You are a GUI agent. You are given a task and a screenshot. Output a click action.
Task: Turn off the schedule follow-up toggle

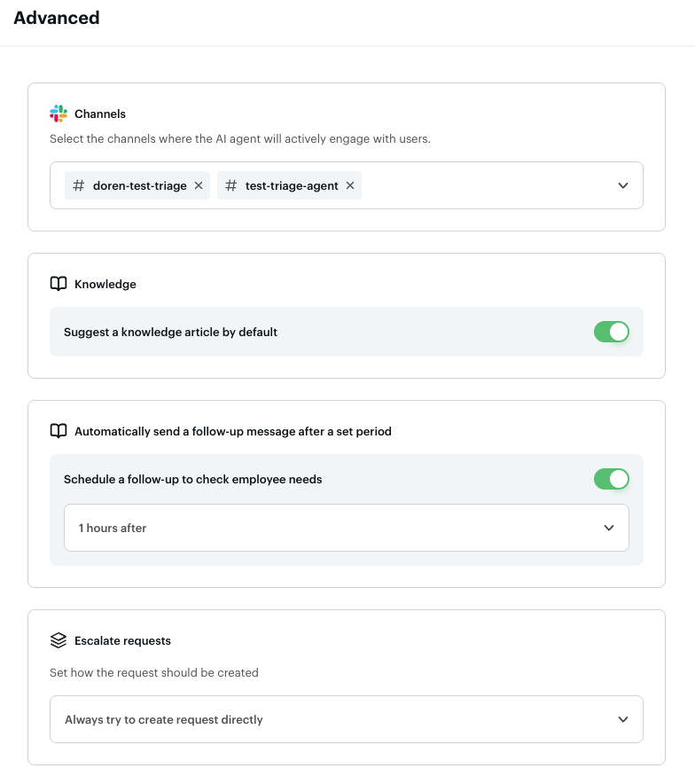point(611,479)
